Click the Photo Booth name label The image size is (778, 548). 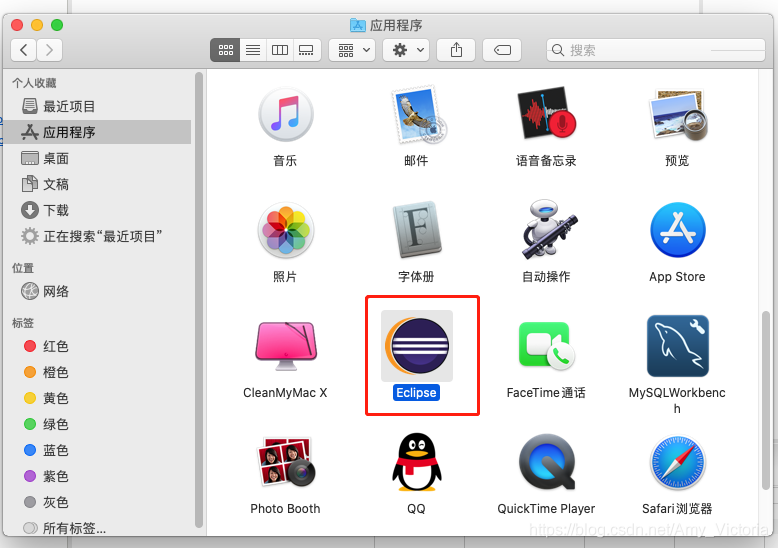click(285, 509)
